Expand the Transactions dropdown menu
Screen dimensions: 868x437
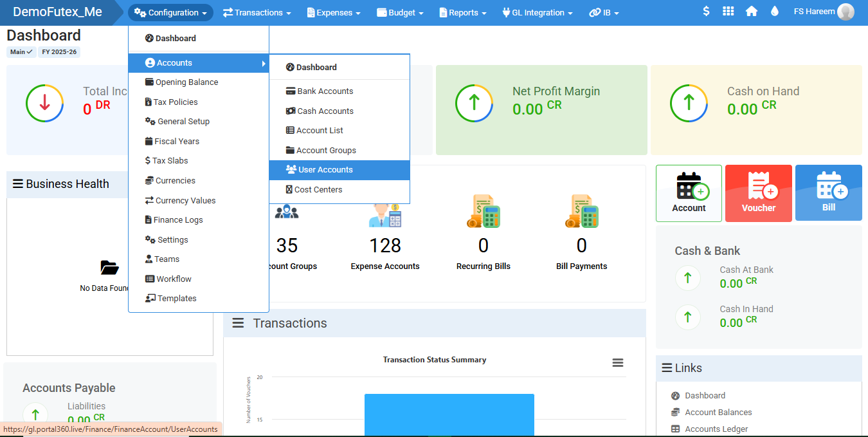[x=257, y=13]
